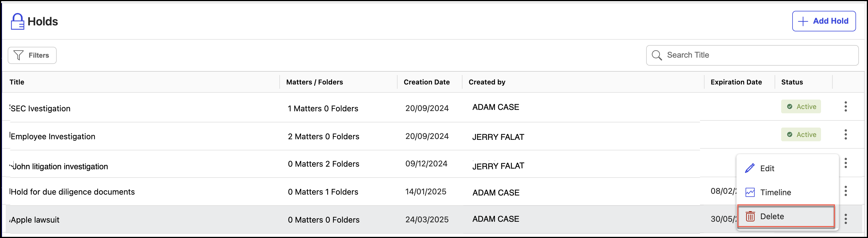Click the Add Hold button
This screenshot has width=868, height=238.
coord(824,21)
